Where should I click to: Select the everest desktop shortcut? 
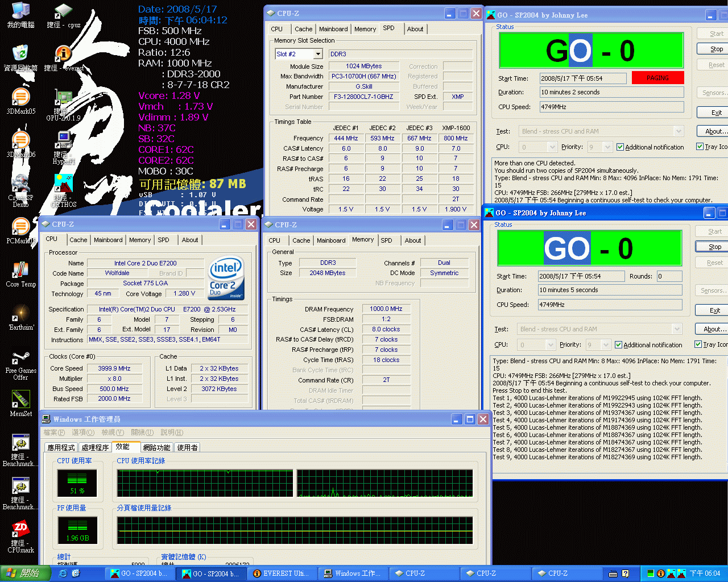63,58
